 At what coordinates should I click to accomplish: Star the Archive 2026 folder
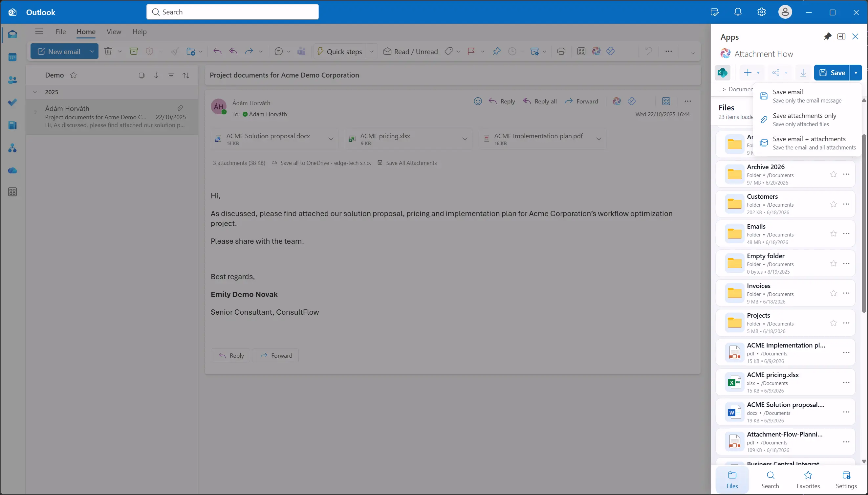point(833,174)
